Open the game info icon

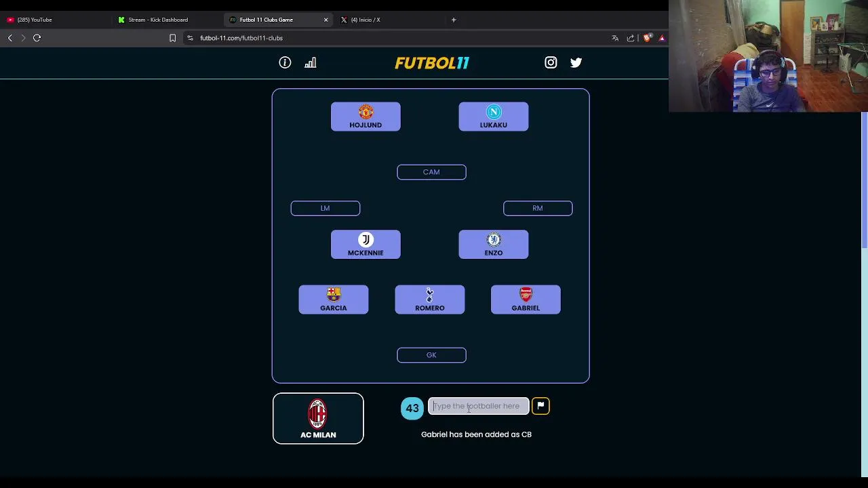point(285,62)
